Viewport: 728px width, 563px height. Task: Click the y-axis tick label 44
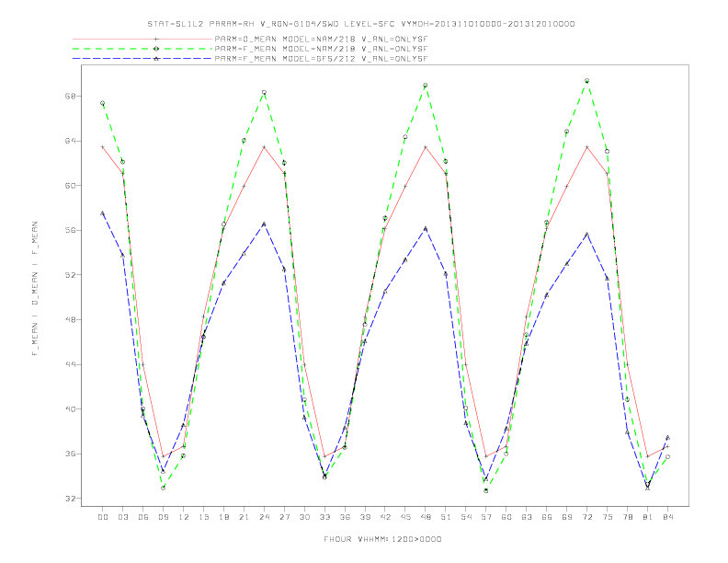(70, 364)
